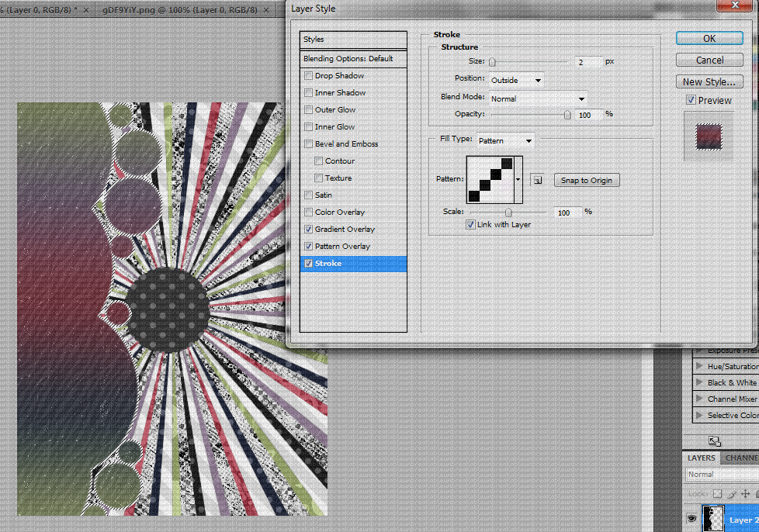
Task: Click the style Preview thumbnail
Action: [x=709, y=136]
